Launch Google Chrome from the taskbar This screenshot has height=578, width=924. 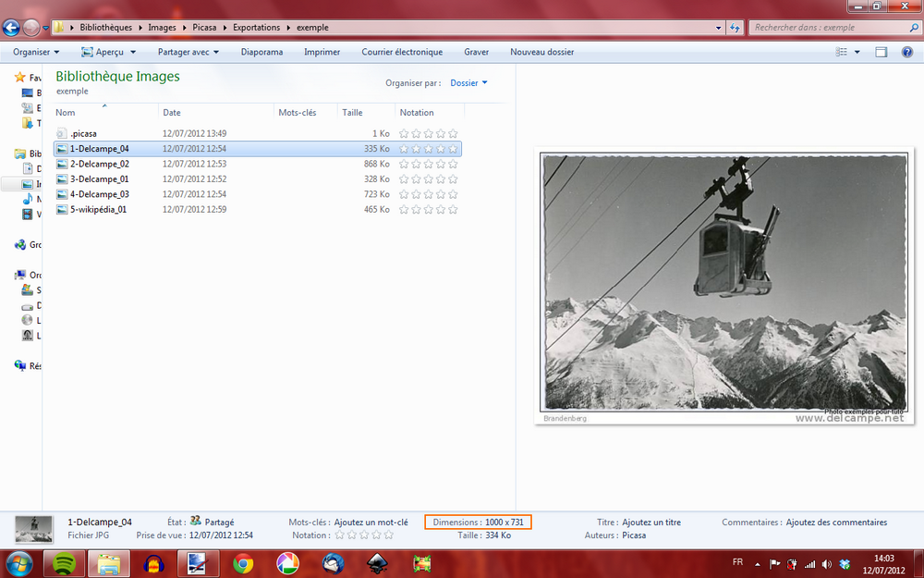(243, 564)
